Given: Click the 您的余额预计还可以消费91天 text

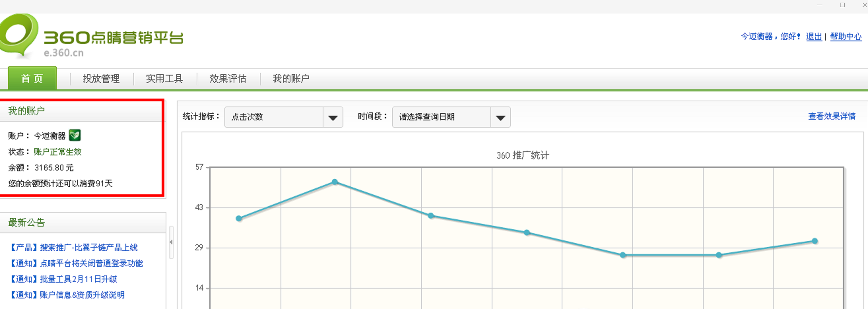Looking at the screenshot, I should pyautogui.click(x=60, y=183).
